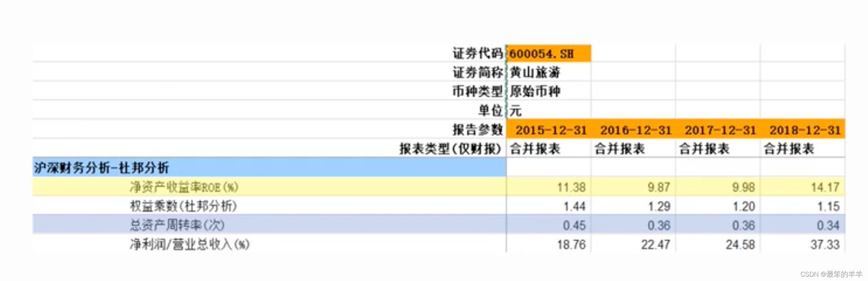Image resolution: width=868 pixels, height=281 pixels.
Task: Select equity multiplier value 1.15
Action: (829, 206)
